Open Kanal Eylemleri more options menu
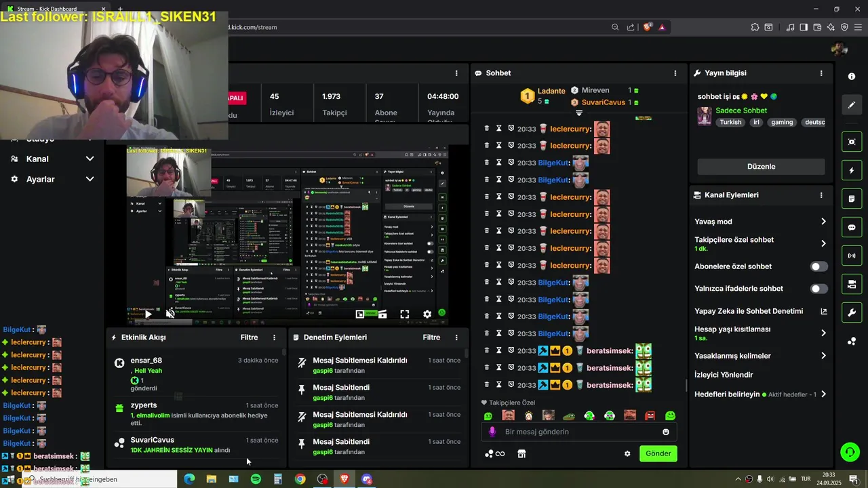The width and height of the screenshot is (868, 488). point(821,195)
